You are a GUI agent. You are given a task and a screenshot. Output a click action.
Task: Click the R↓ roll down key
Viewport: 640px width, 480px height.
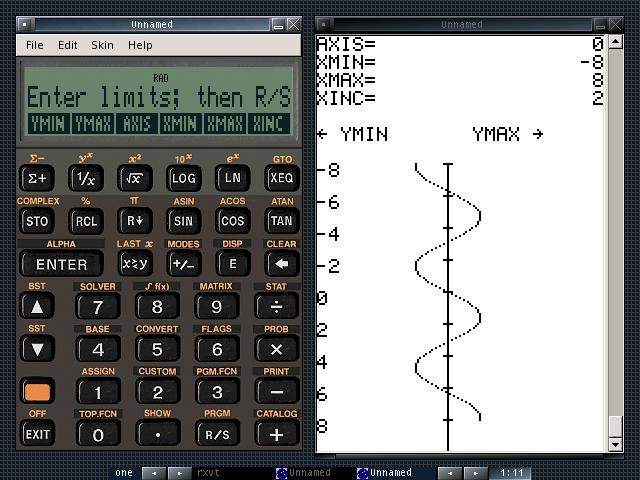135,221
